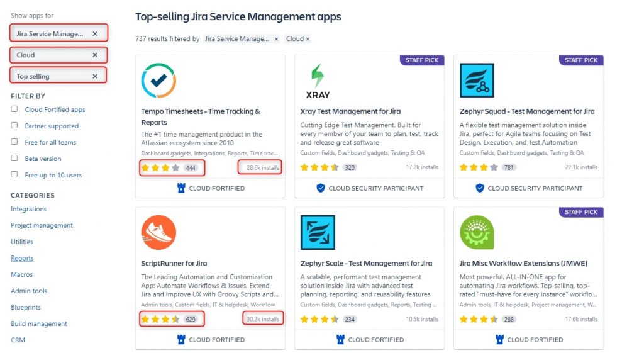
Task: Choose the Admin tools category
Action: (x=29, y=291)
